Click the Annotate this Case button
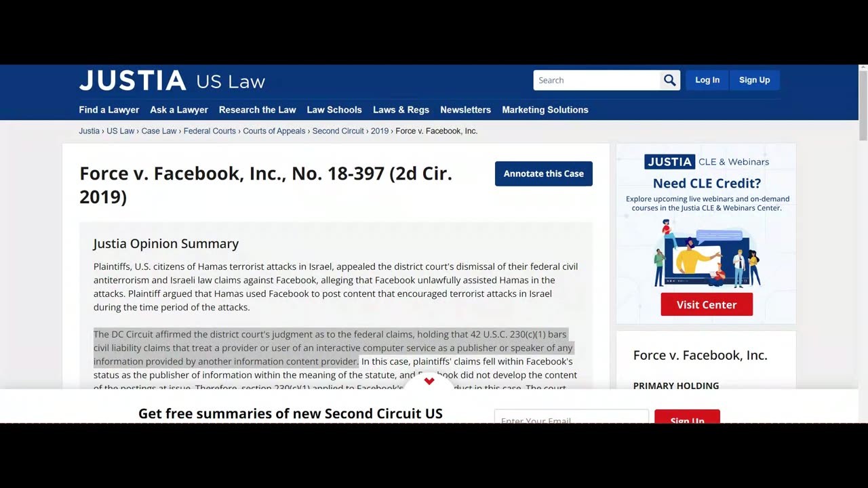Viewport: 868px width, 488px height. pyautogui.click(x=544, y=174)
